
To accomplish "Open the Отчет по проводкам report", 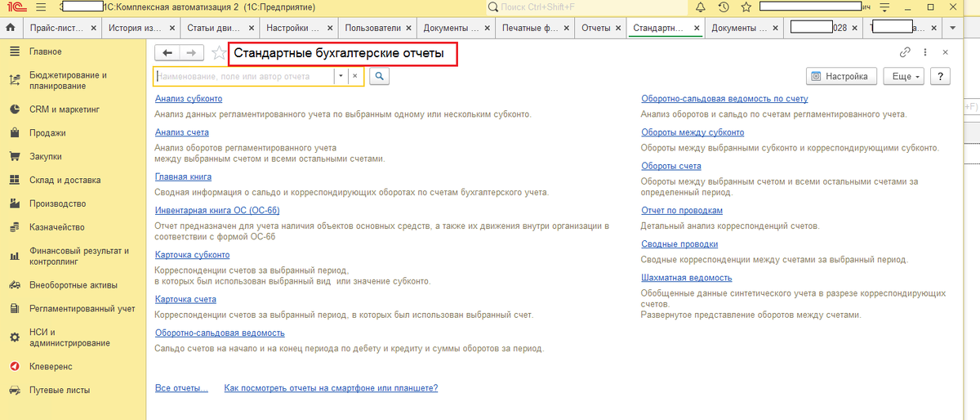I will tap(682, 210).
